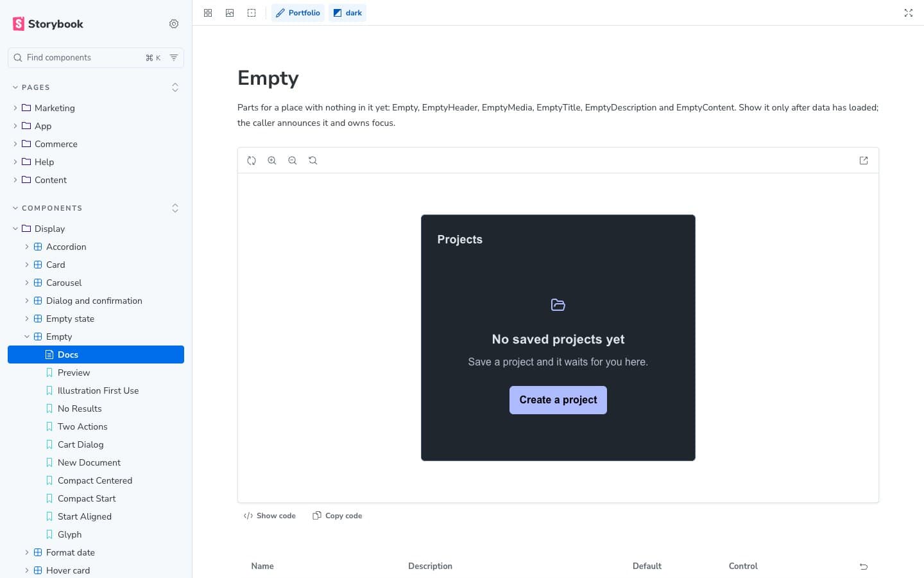
Task: Click Show code
Action: [269, 516]
